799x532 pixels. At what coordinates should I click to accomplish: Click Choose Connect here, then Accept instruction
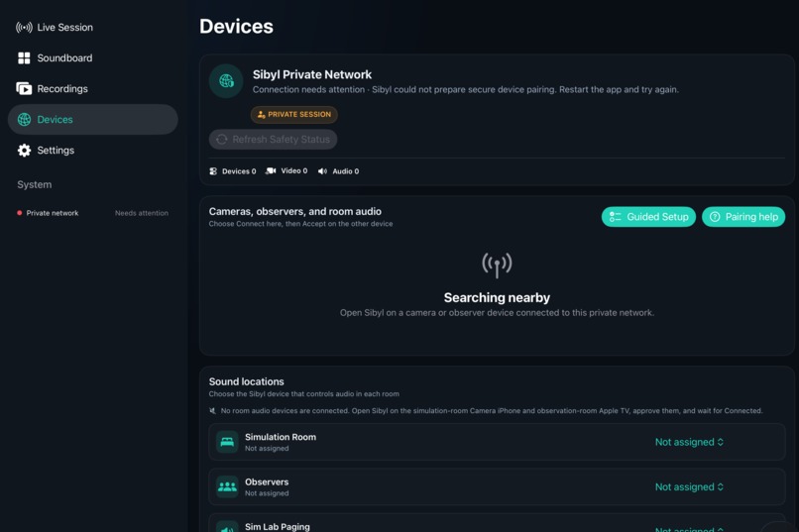pos(300,224)
